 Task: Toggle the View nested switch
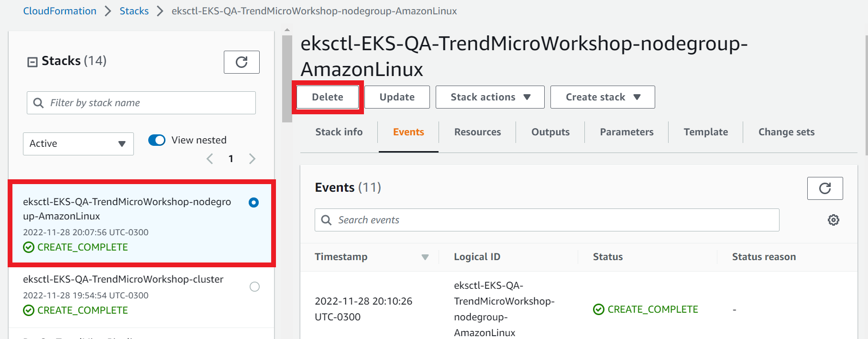[157, 140]
